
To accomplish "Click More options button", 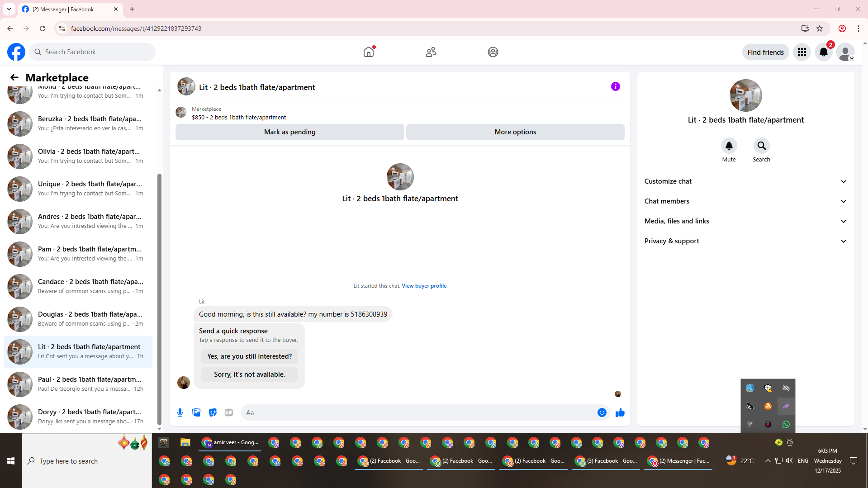I will (x=515, y=132).
